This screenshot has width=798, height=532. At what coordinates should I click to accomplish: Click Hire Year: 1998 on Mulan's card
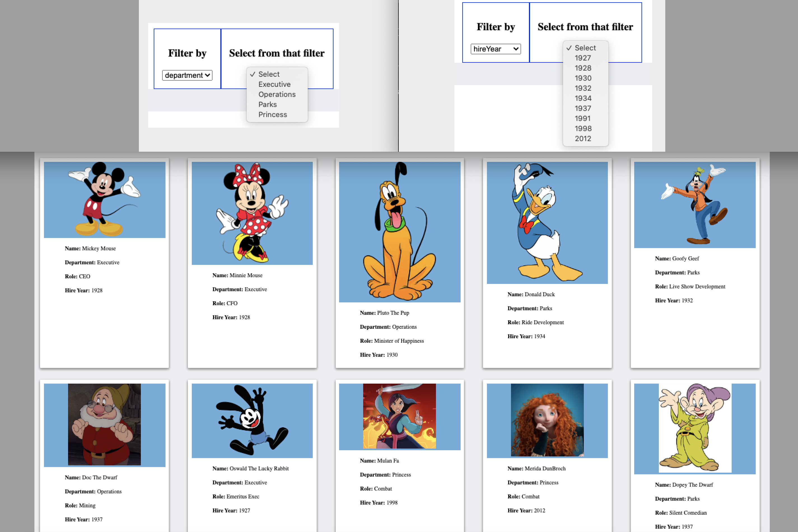[379, 503]
